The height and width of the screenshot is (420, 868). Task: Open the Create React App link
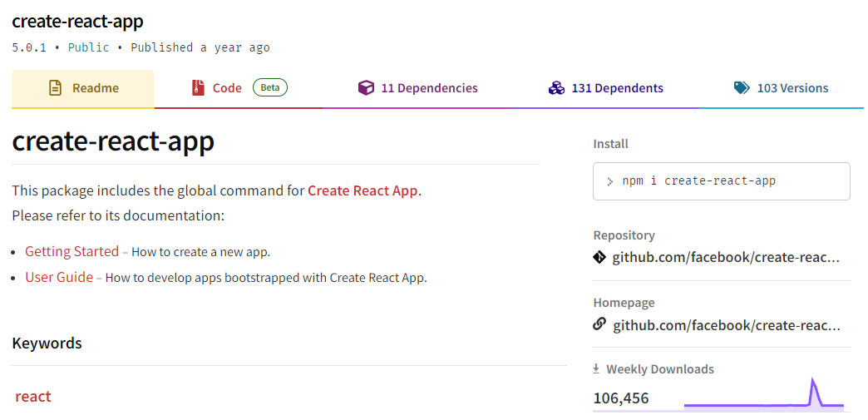(x=362, y=190)
